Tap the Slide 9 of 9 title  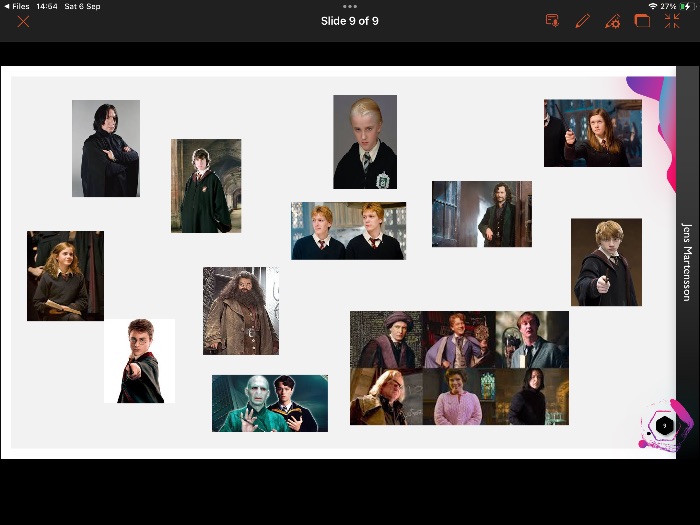coord(350,21)
